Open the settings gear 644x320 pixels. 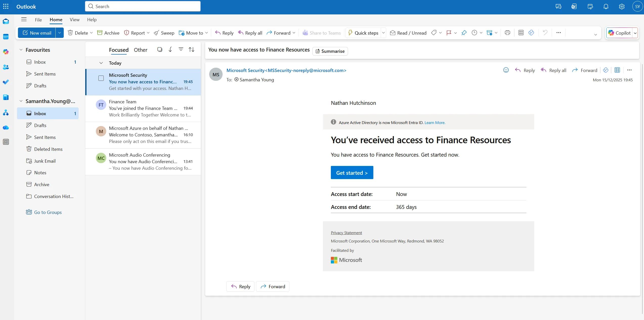click(x=622, y=7)
